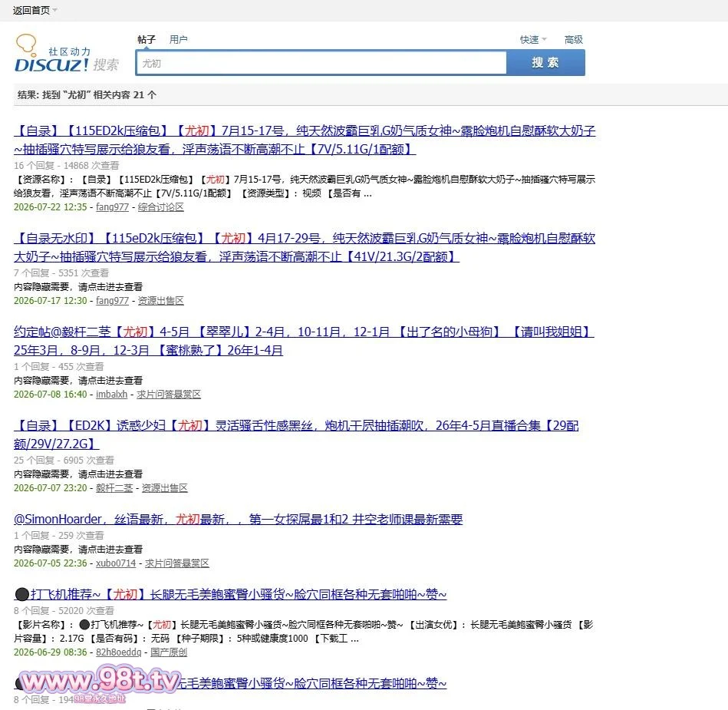
Task: Open the 国产原创 forum link
Action: [x=169, y=652]
